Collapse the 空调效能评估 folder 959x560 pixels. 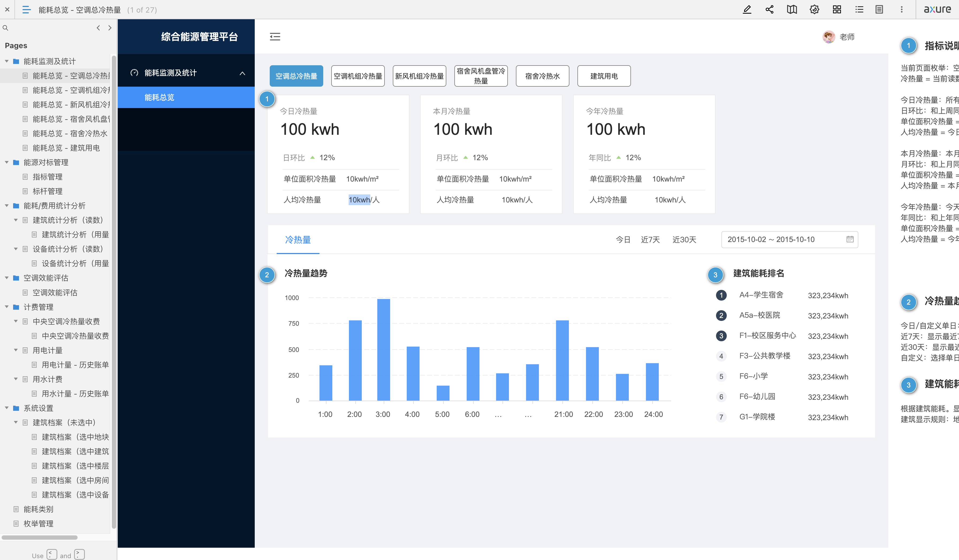[x=6, y=278]
